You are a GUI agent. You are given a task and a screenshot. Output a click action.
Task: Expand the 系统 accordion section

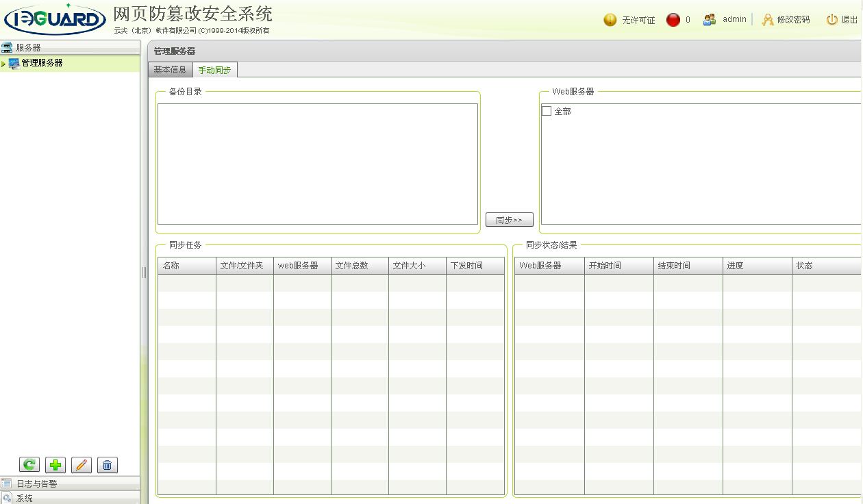pos(70,498)
